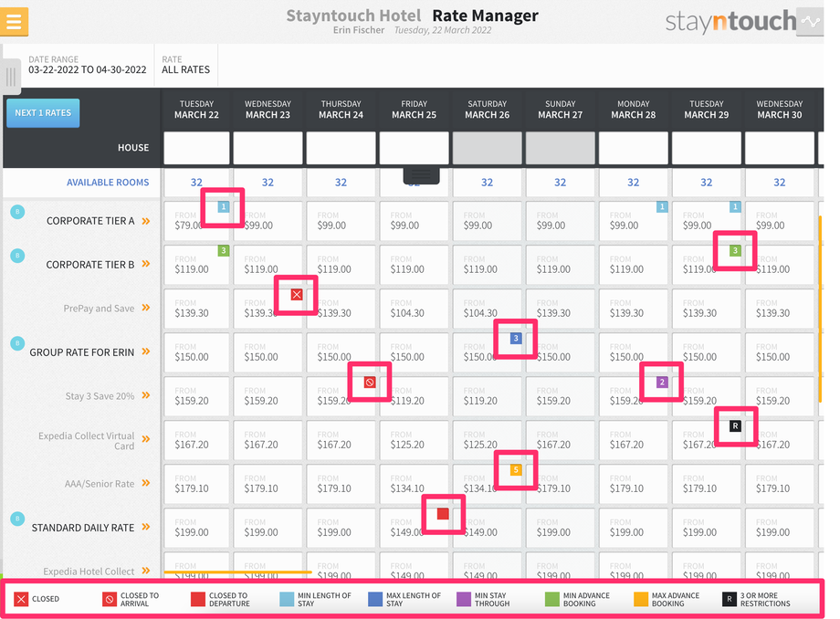
Task: Open House cell for Sunday March 27
Action: coord(560,148)
